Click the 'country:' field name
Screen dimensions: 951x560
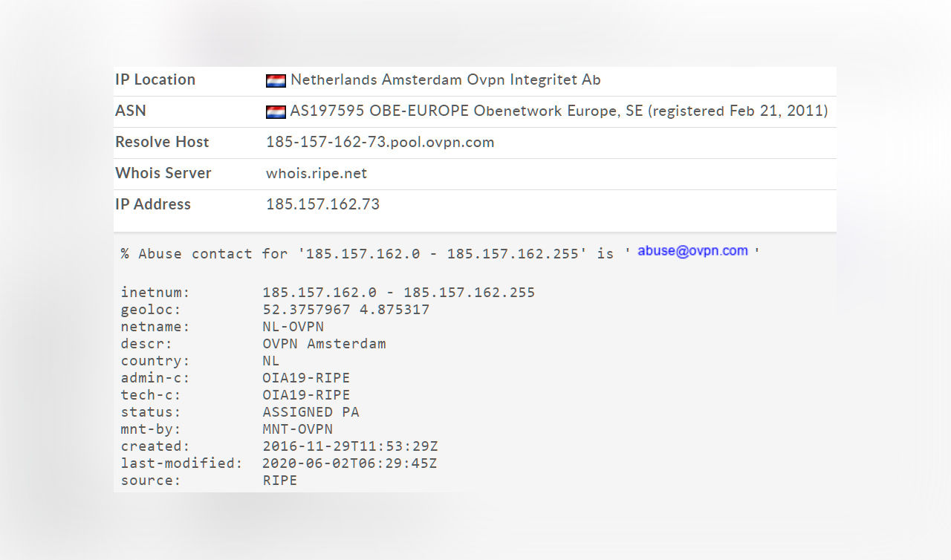(155, 360)
